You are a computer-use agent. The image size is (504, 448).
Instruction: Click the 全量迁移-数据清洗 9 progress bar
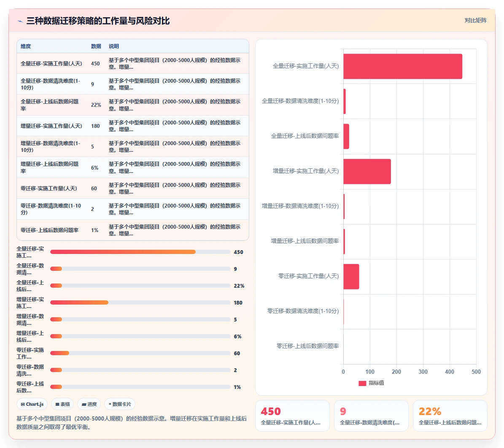(x=140, y=269)
